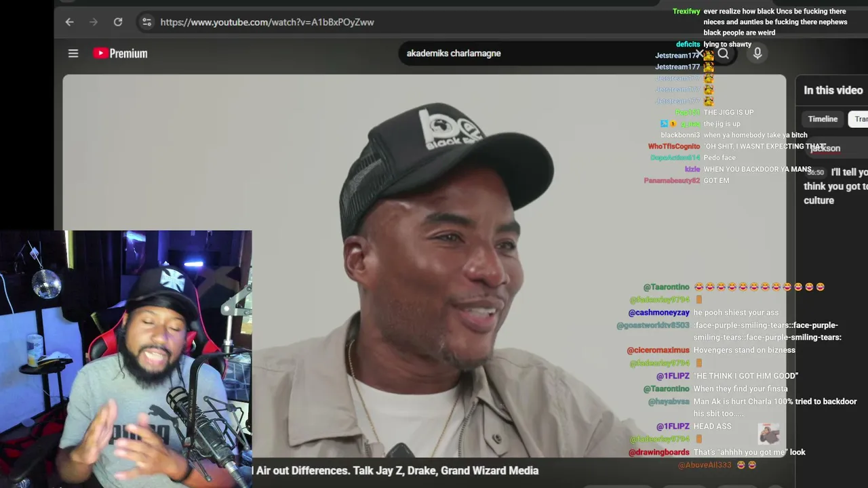
Task: Click the browser forward arrow
Action: 94,22
